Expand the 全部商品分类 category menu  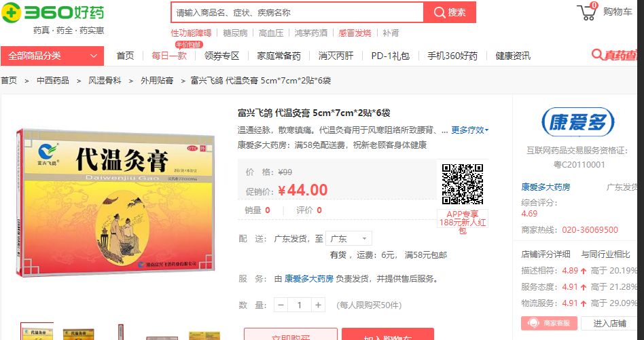(x=52, y=56)
